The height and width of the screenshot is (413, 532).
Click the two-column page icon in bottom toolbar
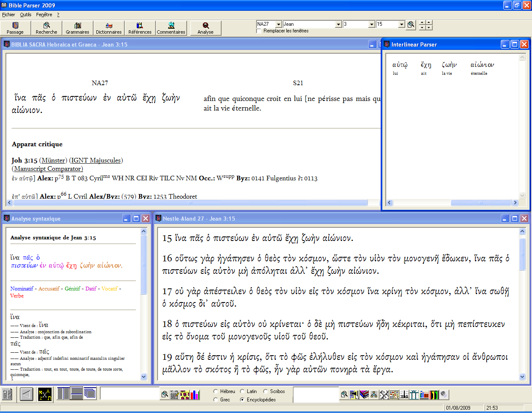click(x=7, y=394)
